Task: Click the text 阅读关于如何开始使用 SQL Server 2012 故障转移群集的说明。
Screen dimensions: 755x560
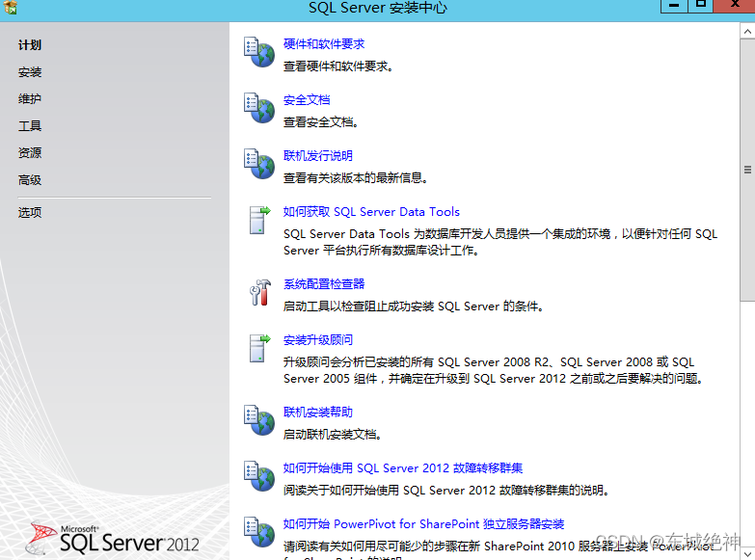Action: (x=446, y=491)
